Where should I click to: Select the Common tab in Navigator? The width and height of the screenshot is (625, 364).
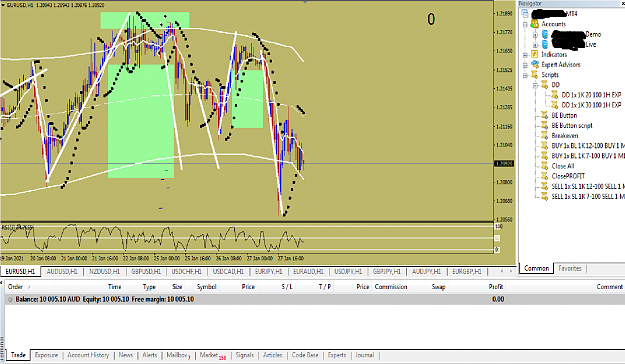537,268
